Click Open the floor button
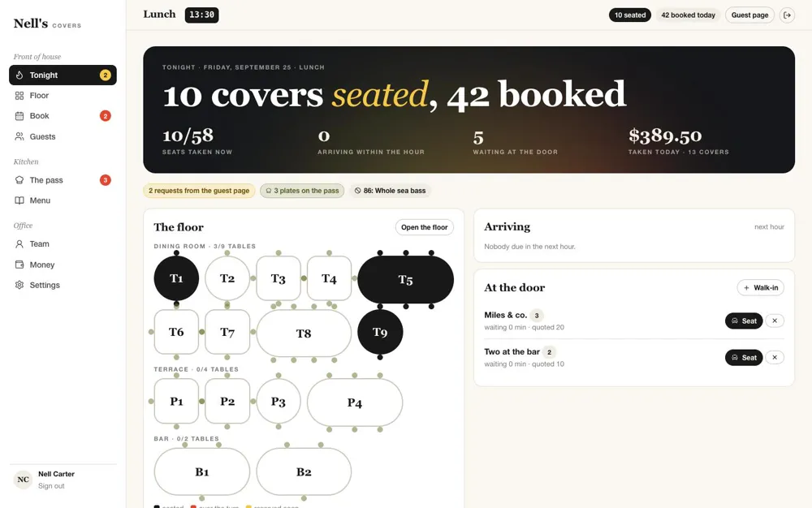Image resolution: width=812 pixels, height=508 pixels. coord(424,227)
